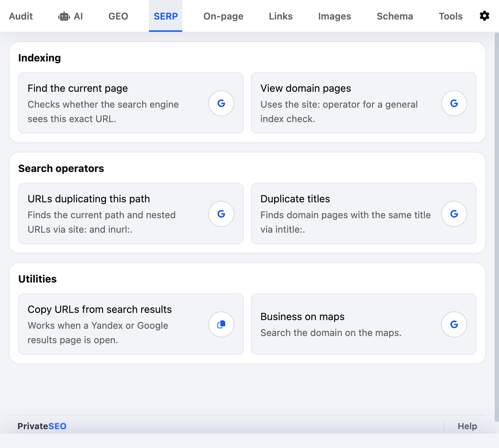Click Google icon for Find the current page
Image resolution: width=499 pixels, height=448 pixels.
click(x=221, y=103)
